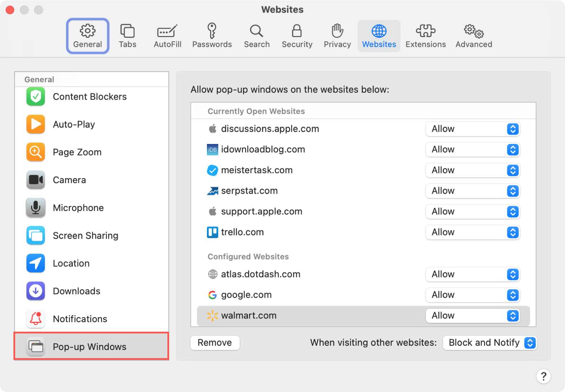This screenshot has height=392, width=565.
Task: Open the help question mark button
Action: click(543, 376)
